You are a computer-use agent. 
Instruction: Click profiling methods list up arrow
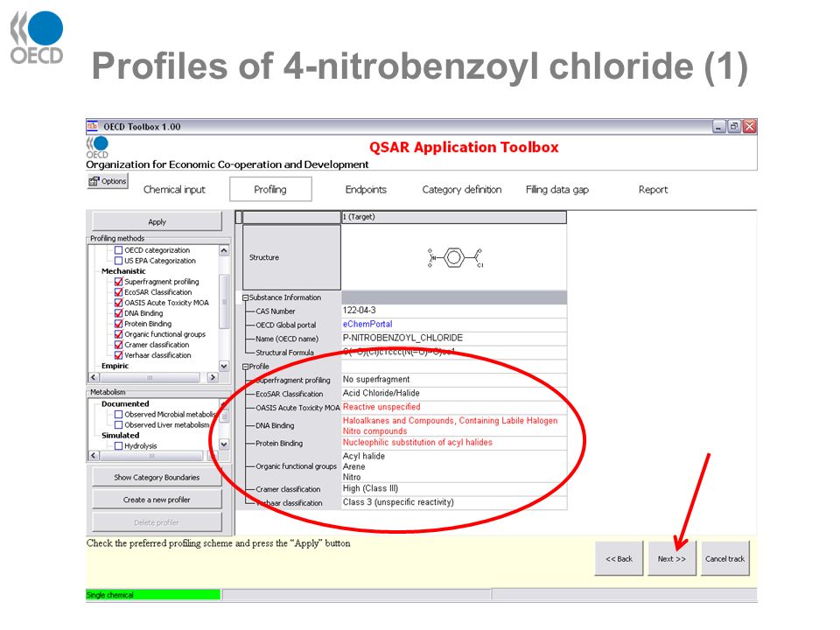(225, 251)
